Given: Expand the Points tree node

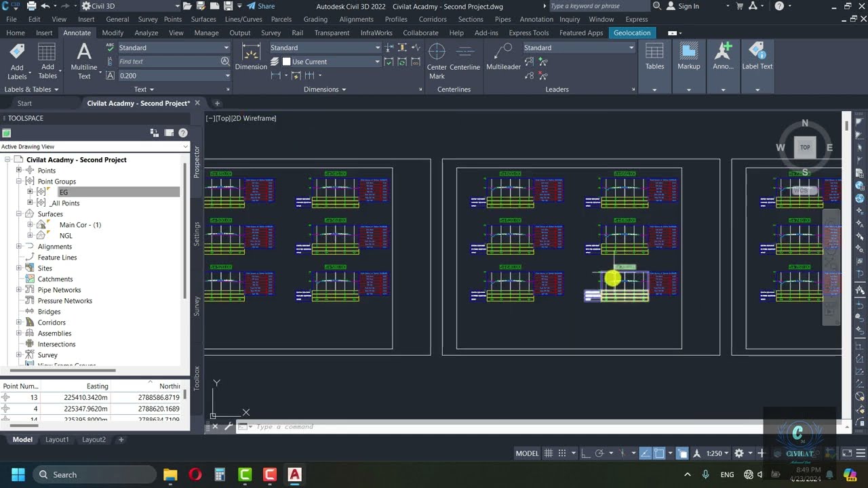Looking at the screenshot, I should pyautogui.click(x=19, y=170).
